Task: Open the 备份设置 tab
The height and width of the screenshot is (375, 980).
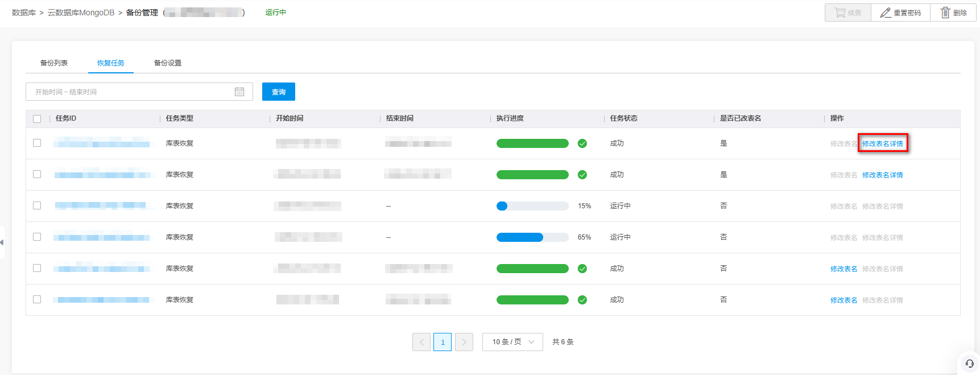Action: coord(168,63)
